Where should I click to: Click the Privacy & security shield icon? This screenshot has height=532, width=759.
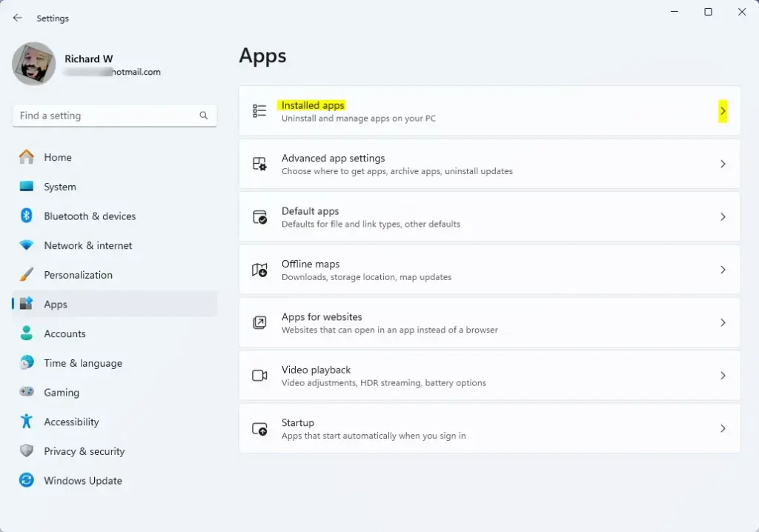[x=27, y=450]
